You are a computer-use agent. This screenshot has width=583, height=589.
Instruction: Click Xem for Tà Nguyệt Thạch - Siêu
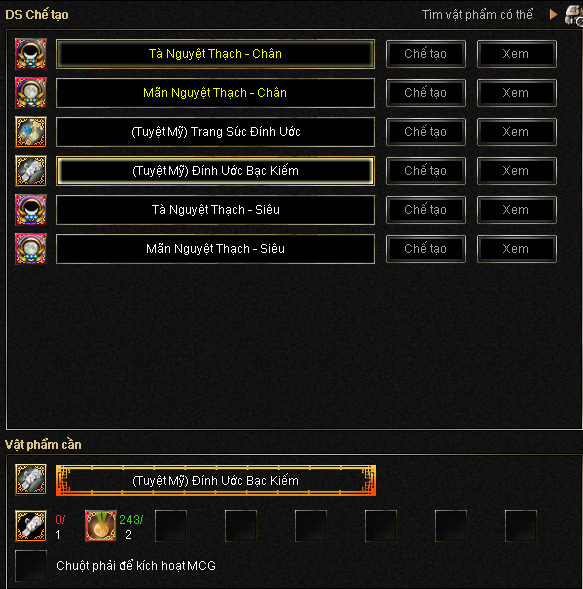(x=517, y=210)
